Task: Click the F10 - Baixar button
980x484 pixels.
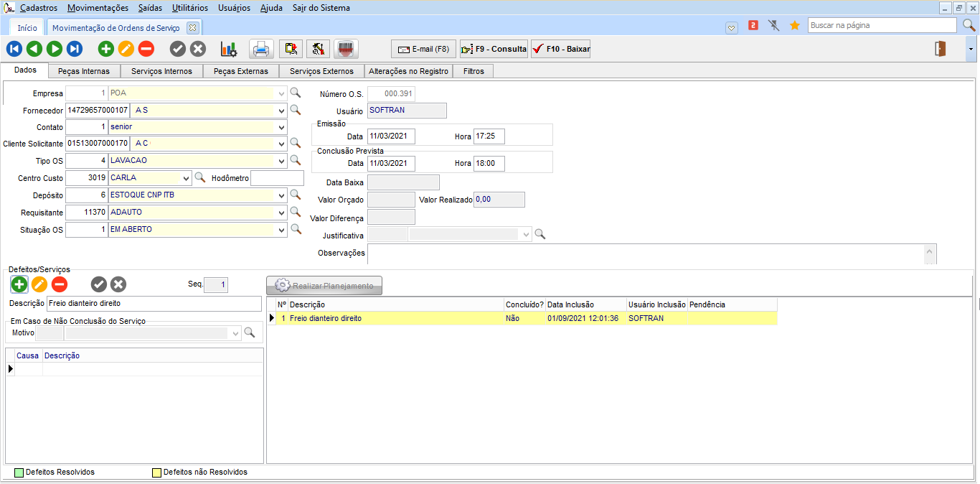Action: pos(560,49)
